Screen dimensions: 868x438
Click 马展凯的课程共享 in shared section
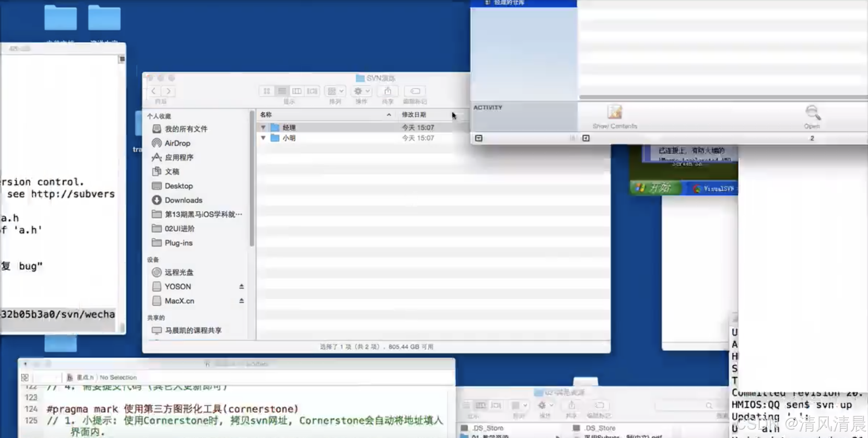[192, 330]
